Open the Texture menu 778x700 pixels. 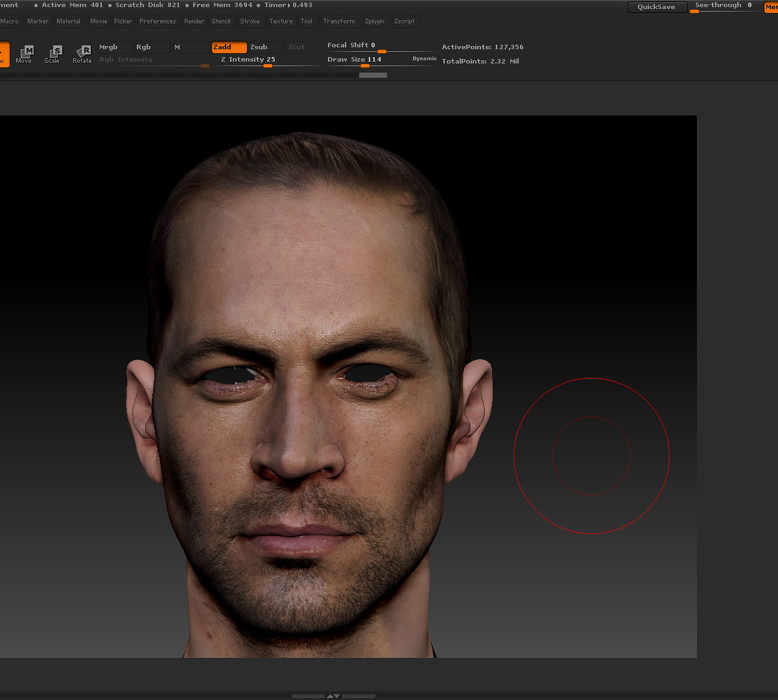[281, 21]
